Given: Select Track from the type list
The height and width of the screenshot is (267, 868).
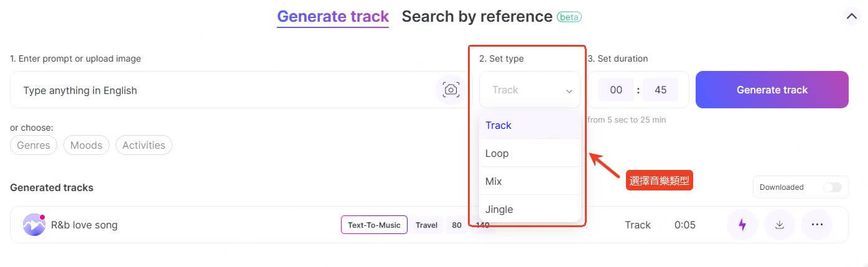Looking at the screenshot, I should click(530, 125).
